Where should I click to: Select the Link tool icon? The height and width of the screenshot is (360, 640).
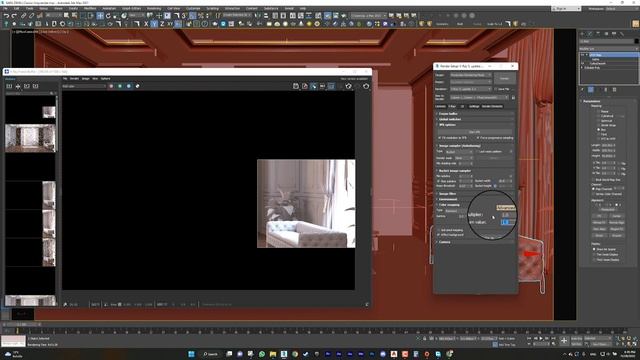(x=24, y=16)
